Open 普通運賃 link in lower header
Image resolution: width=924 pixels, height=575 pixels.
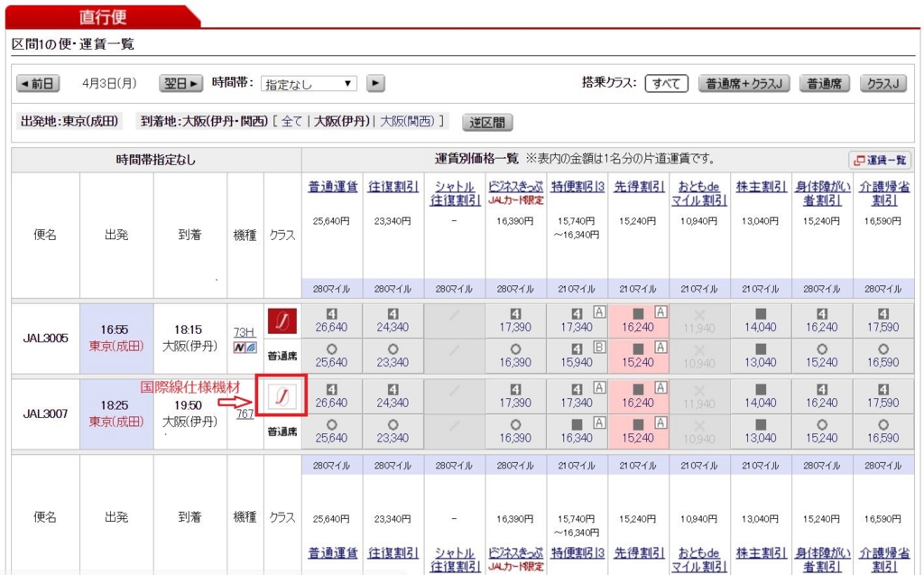pyautogui.click(x=332, y=553)
